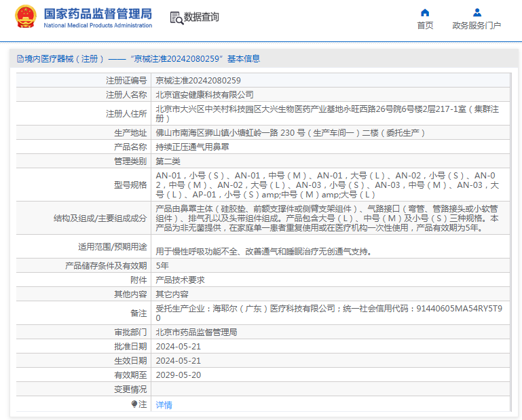522x420 pixels.
Task: Open 政务服务门户 portal link
Action: tap(477, 26)
